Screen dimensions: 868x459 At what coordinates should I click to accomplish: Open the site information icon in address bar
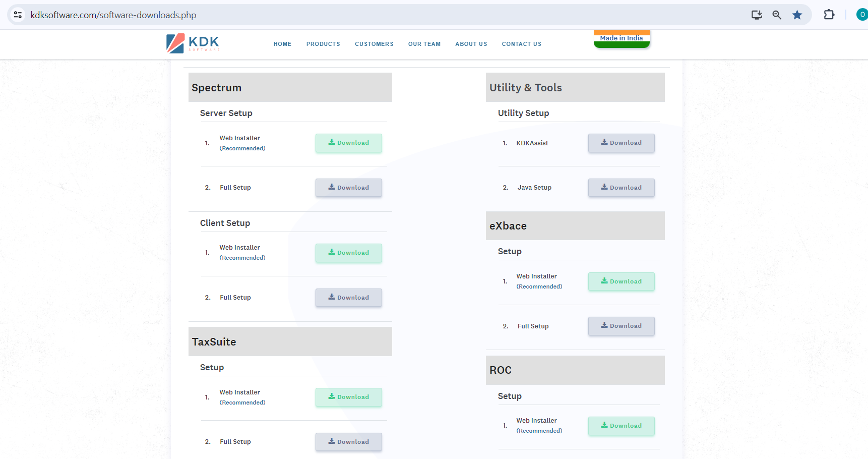[x=18, y=15]
